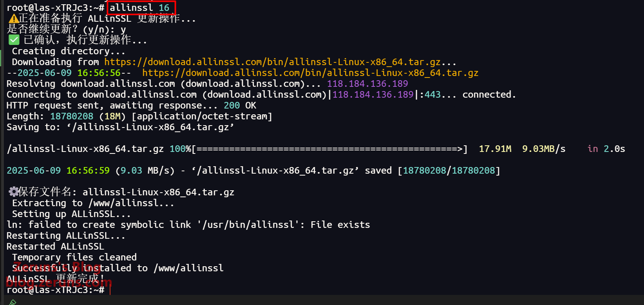This screenshot has width=644, height=305.
Task: Click the green checkmark confirmation icon
Action: pos(14,40)
